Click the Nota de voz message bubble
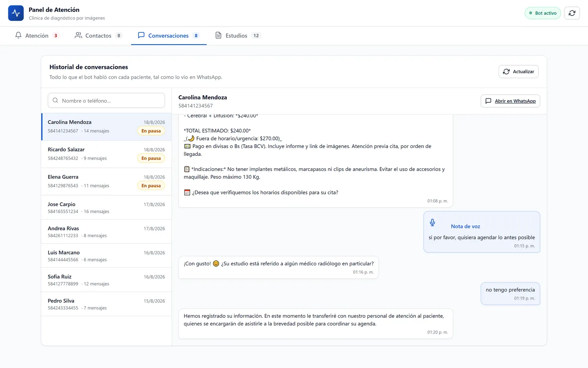This screenshot has height=368, width=588. click(x=482, y=232)
